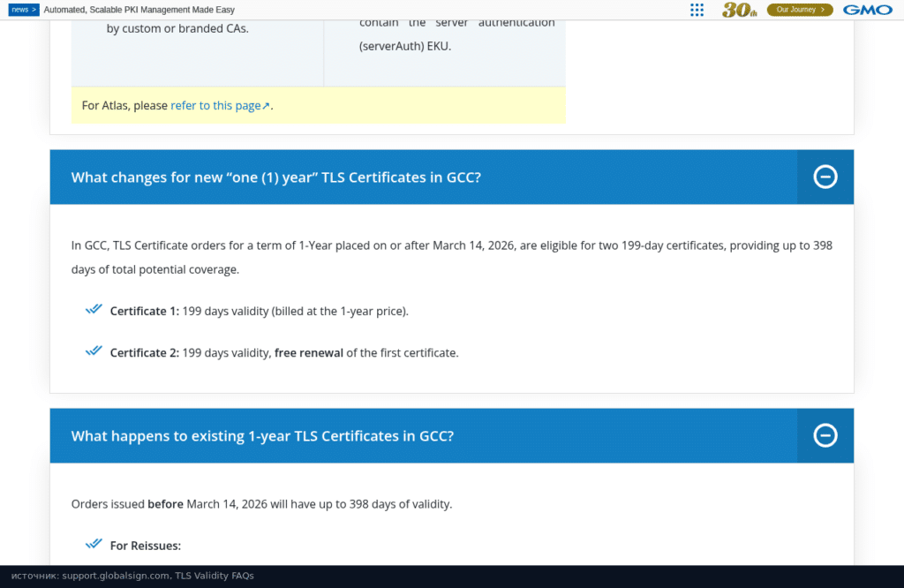Open the GMO apps grid icon
This screenshot has height=588, width=904.
[x=697, y=10]
